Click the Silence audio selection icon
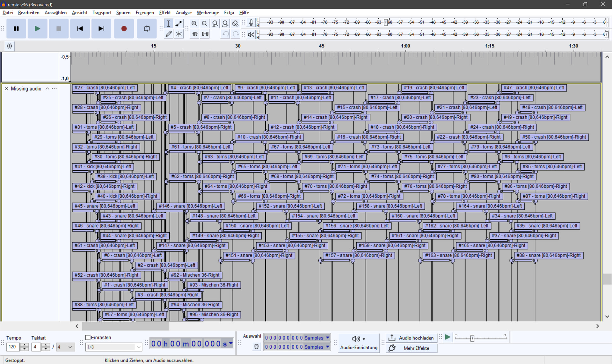 205,34
